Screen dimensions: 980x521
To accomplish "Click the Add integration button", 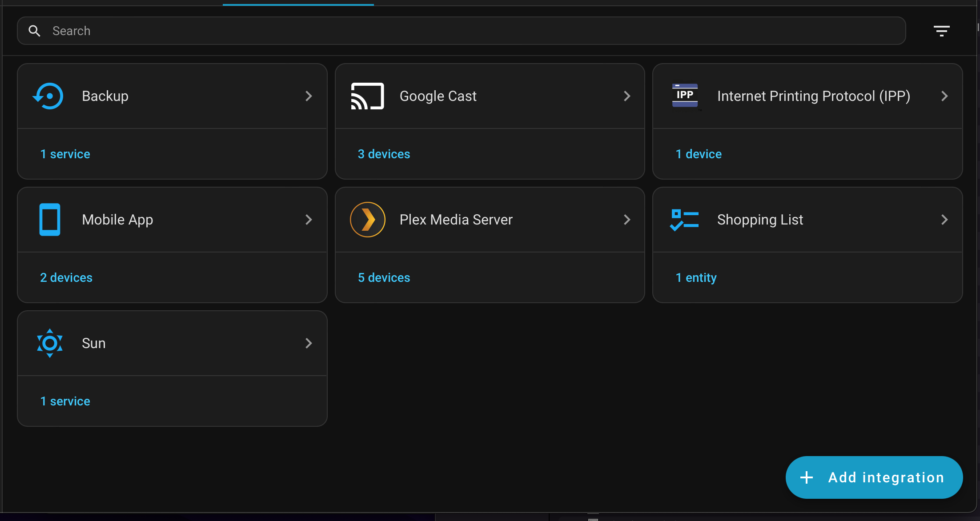I will (x=874, y=477).
